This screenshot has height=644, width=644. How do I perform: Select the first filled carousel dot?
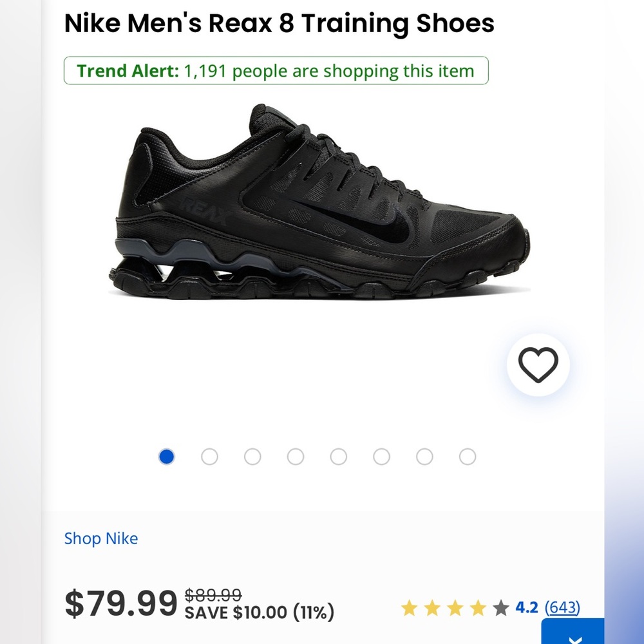click(167, 457)
